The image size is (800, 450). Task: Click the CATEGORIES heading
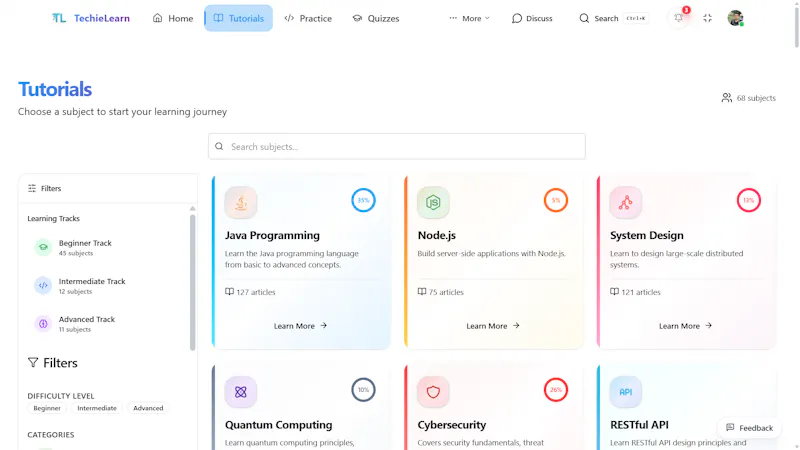(x=51, y=435)
